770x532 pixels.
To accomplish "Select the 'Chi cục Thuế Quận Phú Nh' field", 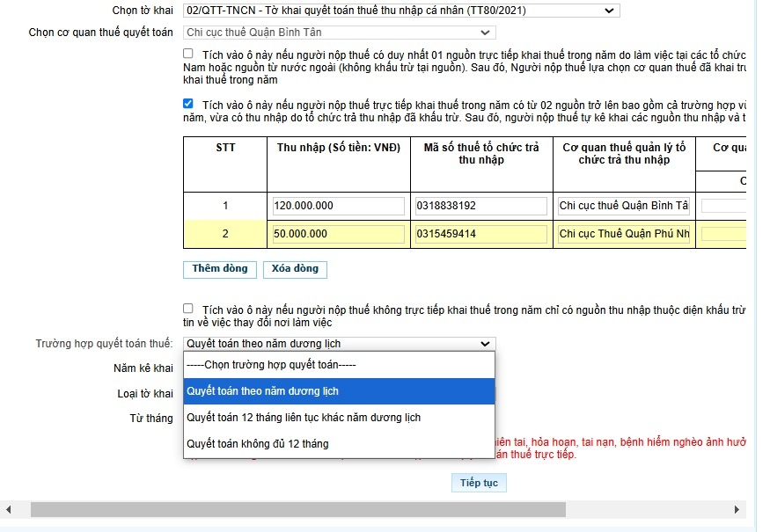I will click(624, 234).
